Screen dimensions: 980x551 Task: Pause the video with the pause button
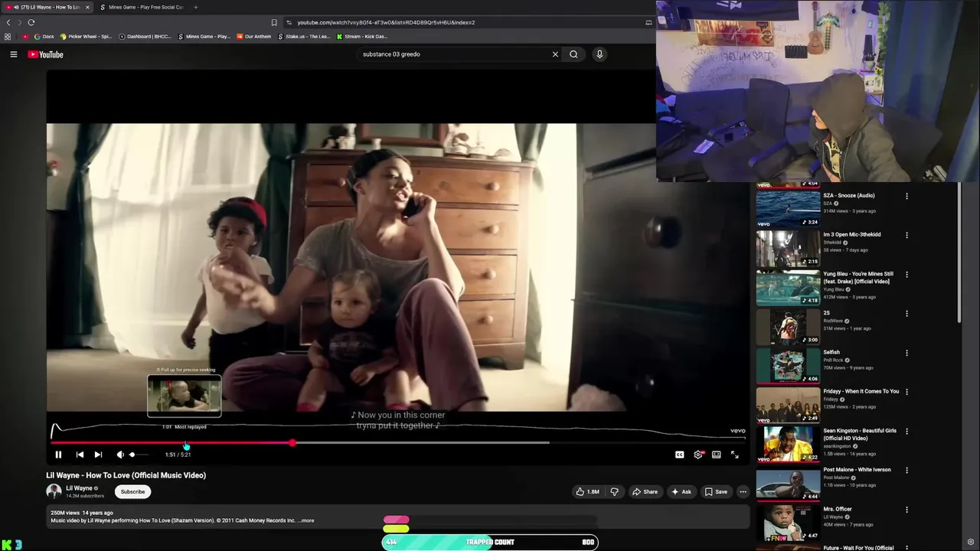click(x=58, y=455)
